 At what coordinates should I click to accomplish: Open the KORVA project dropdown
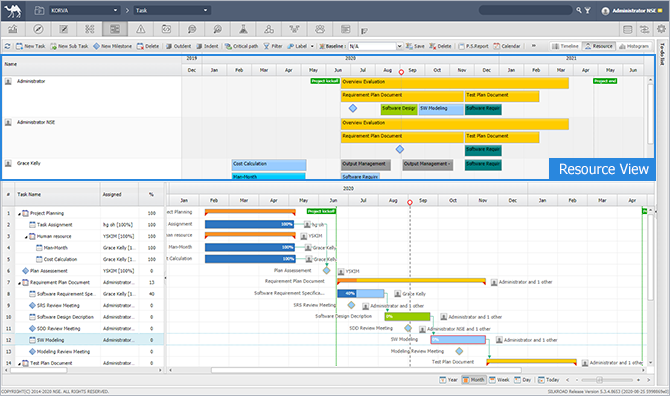[85, 10]
